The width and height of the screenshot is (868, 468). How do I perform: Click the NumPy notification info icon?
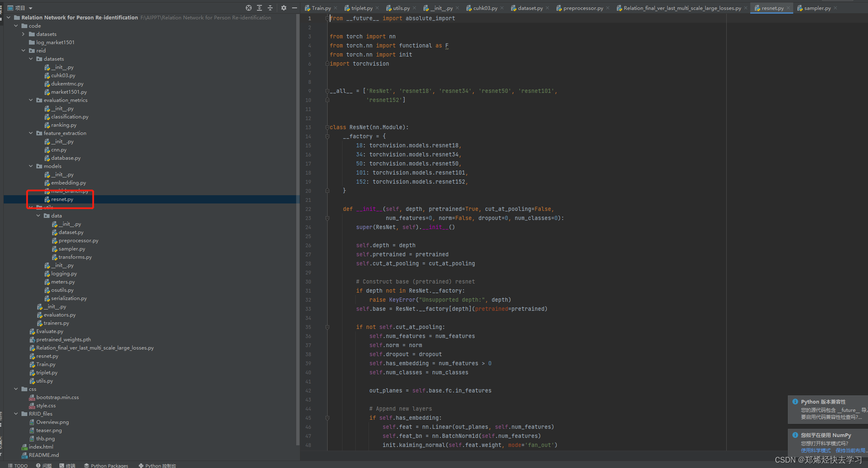click(x=795, y=435)
